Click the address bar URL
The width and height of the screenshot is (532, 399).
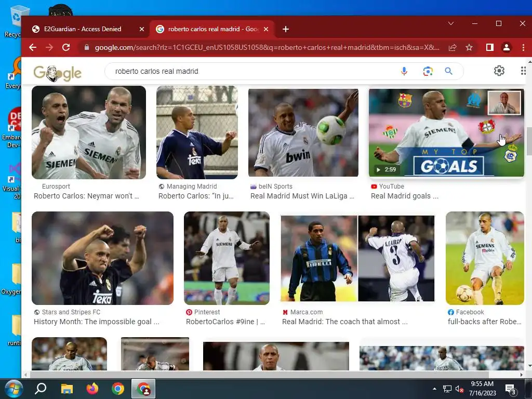click(x=267, y=47)
